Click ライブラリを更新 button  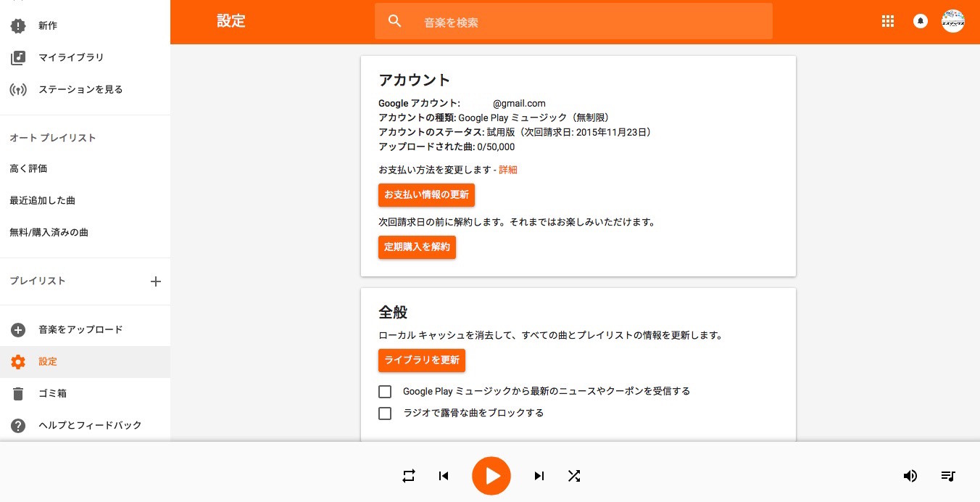point(422,361)
